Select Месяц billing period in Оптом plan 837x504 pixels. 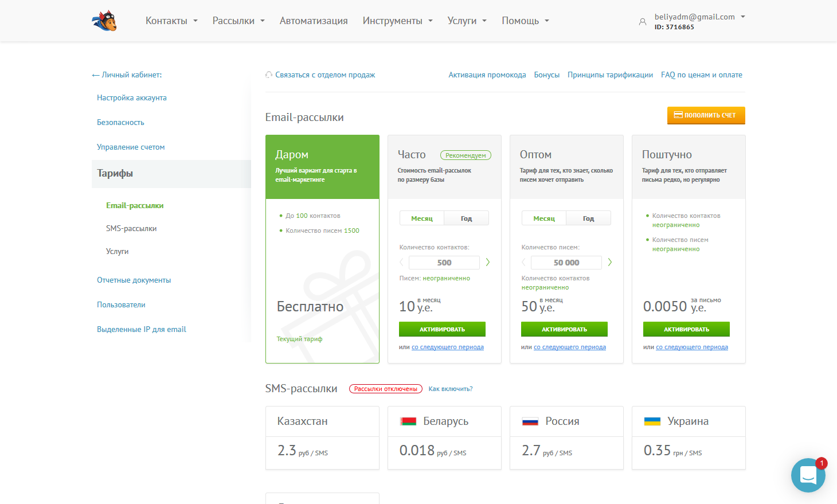544,218
